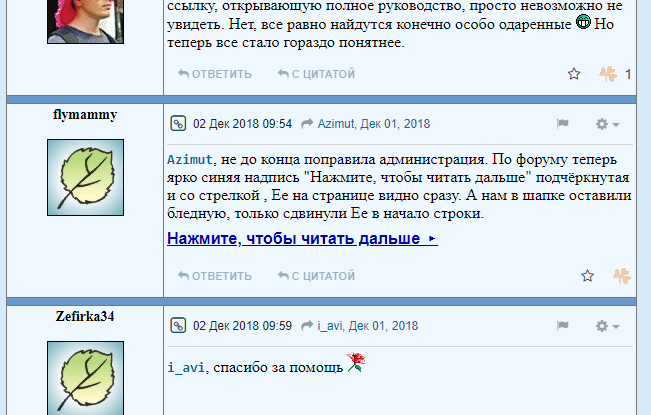This screenshot has height=415, width=651.
Task: Open i_avi mention in Zefirka34's post
Action: (x=186, y=367)
